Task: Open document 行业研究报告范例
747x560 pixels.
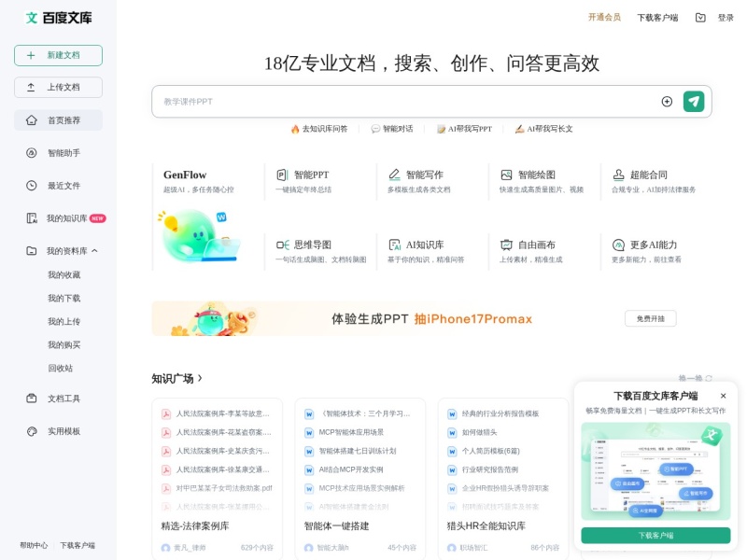Action: coord(489,469)
